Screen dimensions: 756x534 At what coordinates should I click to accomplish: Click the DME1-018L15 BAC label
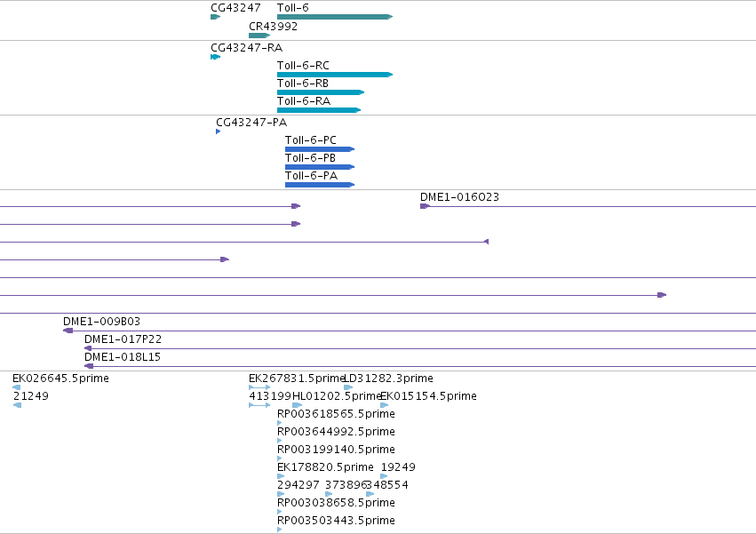[123, 357]
